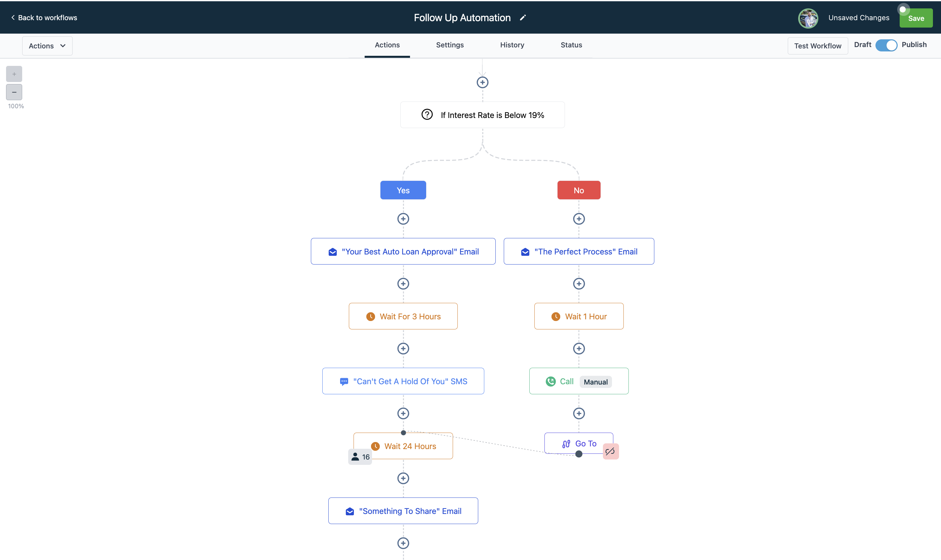The width and height of the screenshot is (941, 560).
Task: Click the Test Workflow button
Action: coord(817,46)
